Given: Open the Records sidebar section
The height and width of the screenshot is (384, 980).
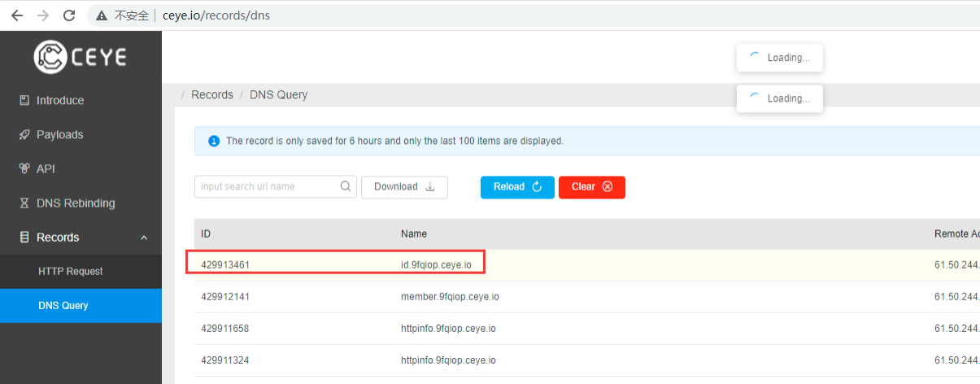Looking at the screenshot, I should (x=58, y=238).
